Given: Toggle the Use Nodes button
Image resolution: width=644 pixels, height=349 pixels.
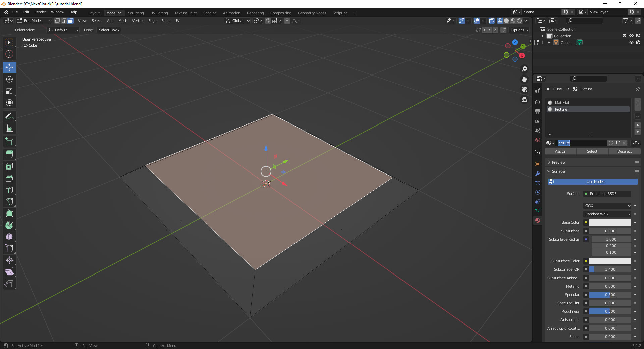Looking at the screenshot, I should click(x=593, y=182).
